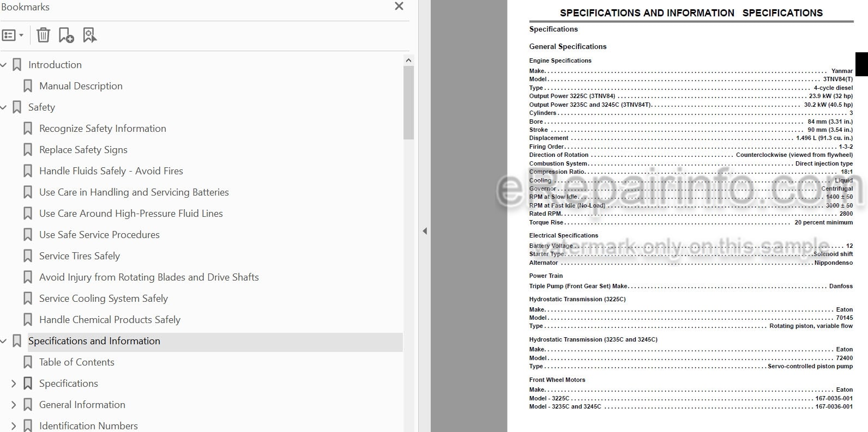Click bookmark icon beside Introduction
The image size is (868, 432).
pos(17,65)
